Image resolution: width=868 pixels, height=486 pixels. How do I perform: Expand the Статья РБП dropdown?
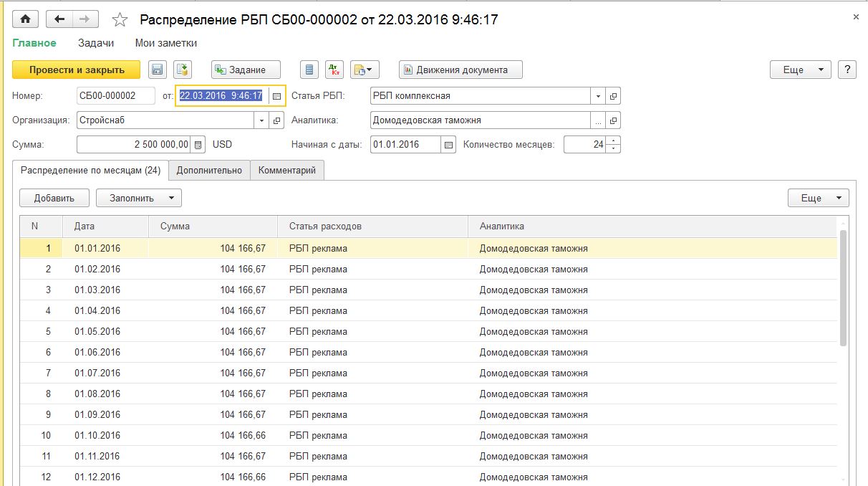(598, 96)
